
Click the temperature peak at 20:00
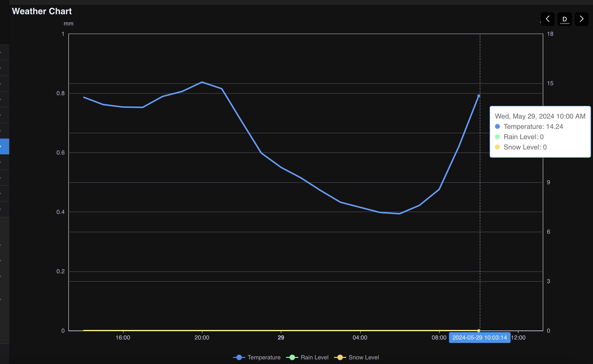[x=202, y=82]
